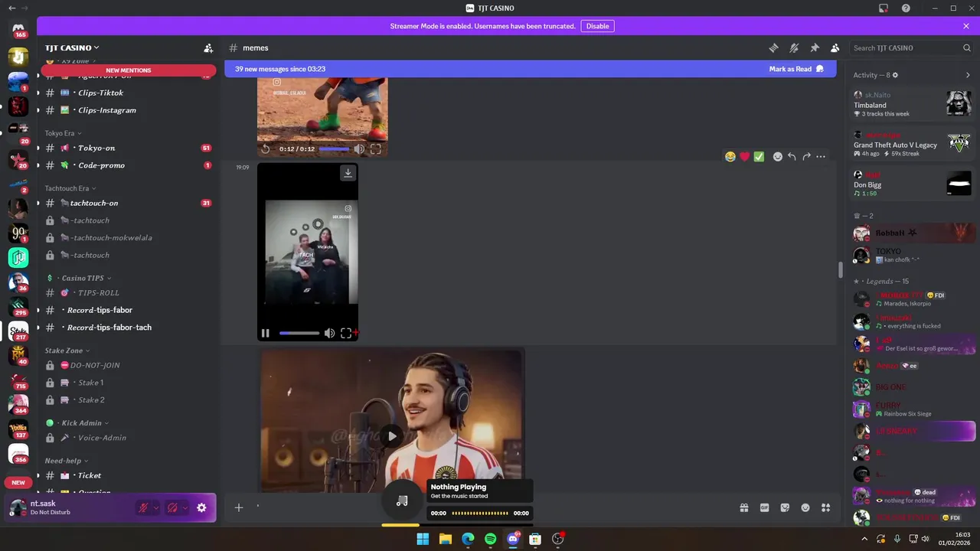Open the emoji picker in message bar
The image size is (980, 551).
(x=805, y=507)
